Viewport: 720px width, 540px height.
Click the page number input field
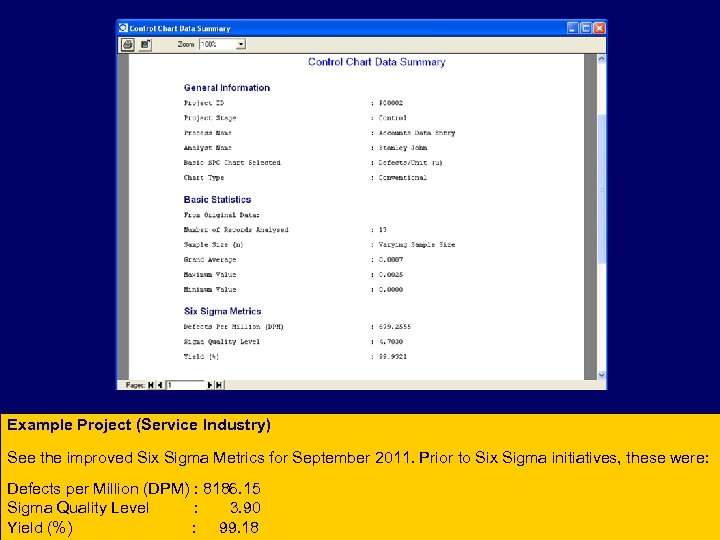tap(185, 385)
